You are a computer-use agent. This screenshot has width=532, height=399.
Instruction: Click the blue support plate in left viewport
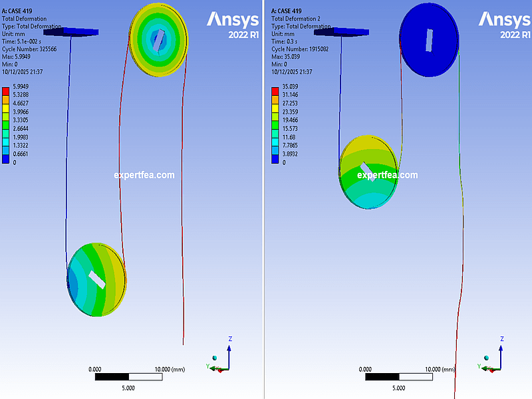[72, 31]
